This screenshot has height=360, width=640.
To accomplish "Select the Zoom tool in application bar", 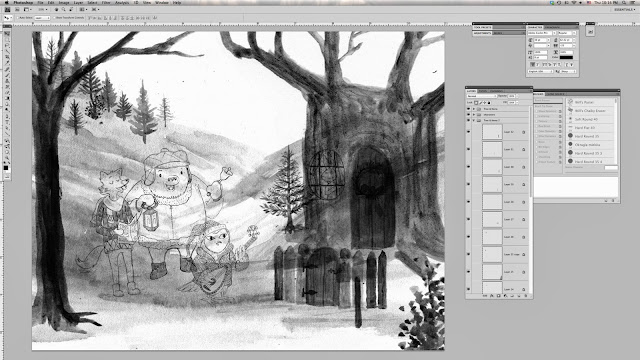I will pos(63,9).
